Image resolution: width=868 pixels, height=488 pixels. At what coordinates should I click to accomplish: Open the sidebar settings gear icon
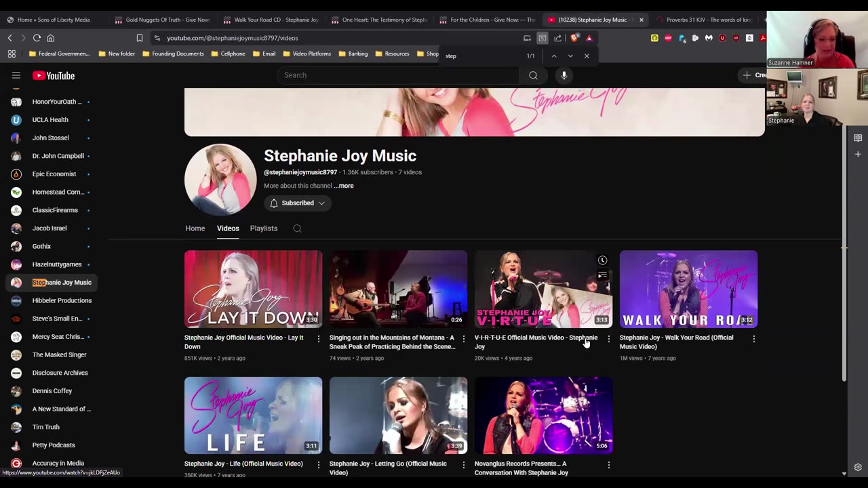[x=858, y=467]
